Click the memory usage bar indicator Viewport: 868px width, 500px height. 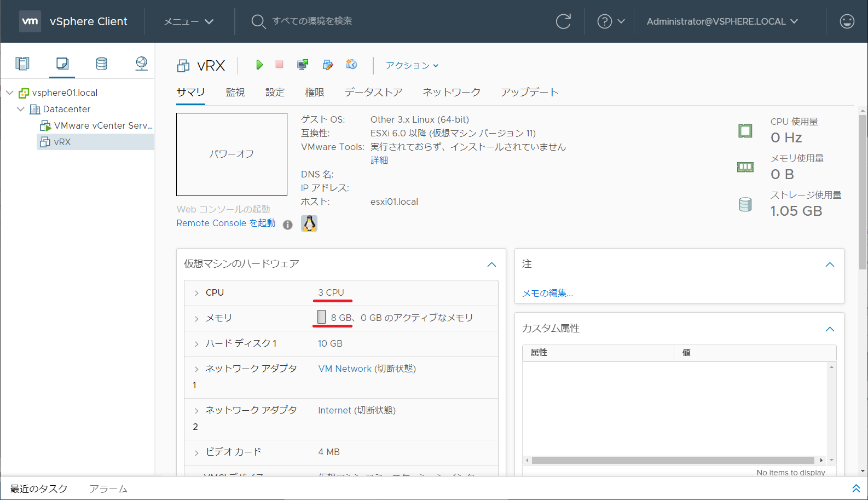pyautogui.click(x=321, y=317)
